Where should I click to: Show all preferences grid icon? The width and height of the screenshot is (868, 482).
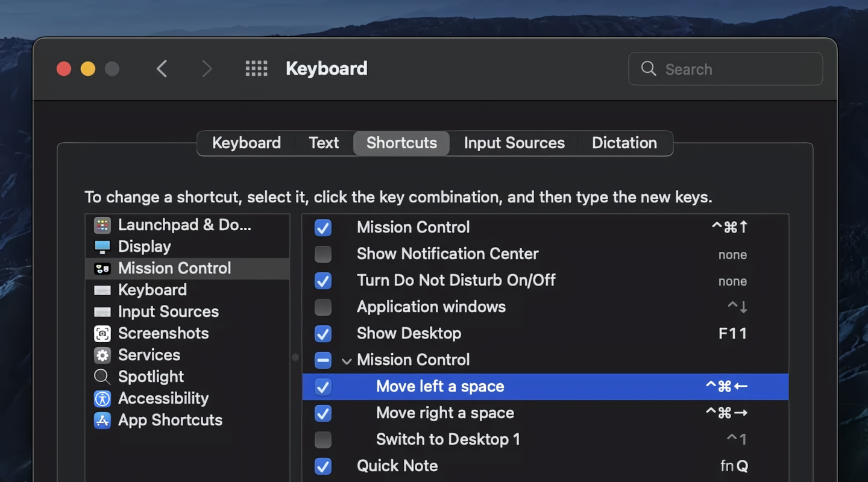pyautogui.click(x=256, y=69)
